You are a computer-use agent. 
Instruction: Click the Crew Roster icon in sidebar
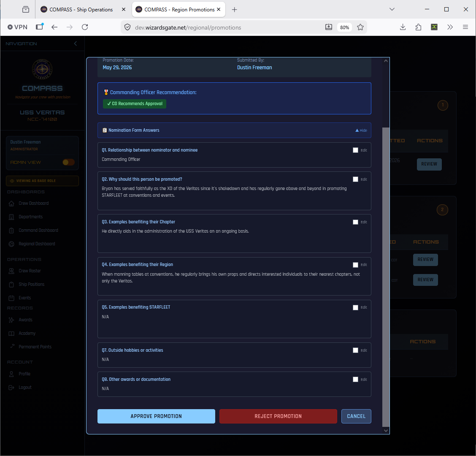coord(11,271)
